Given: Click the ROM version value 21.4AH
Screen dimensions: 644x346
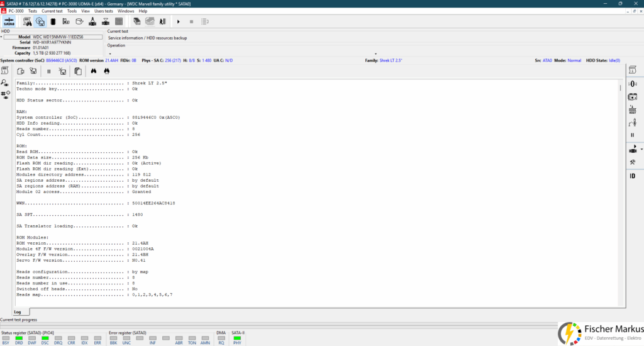Looking at the screenshot, I should pos(111,60).
